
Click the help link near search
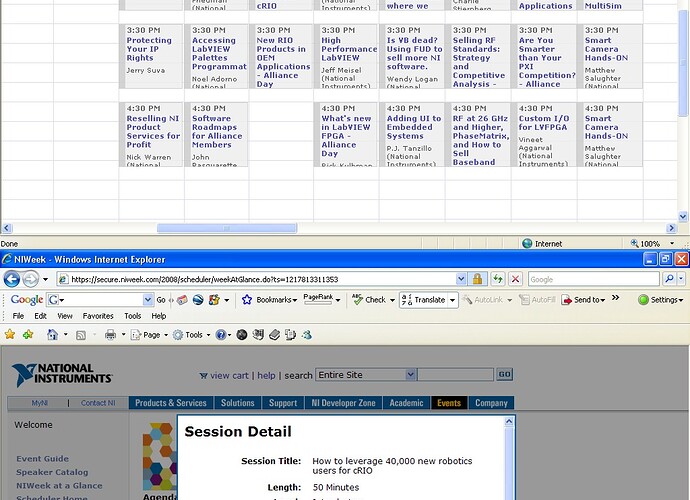coord(266,375)
